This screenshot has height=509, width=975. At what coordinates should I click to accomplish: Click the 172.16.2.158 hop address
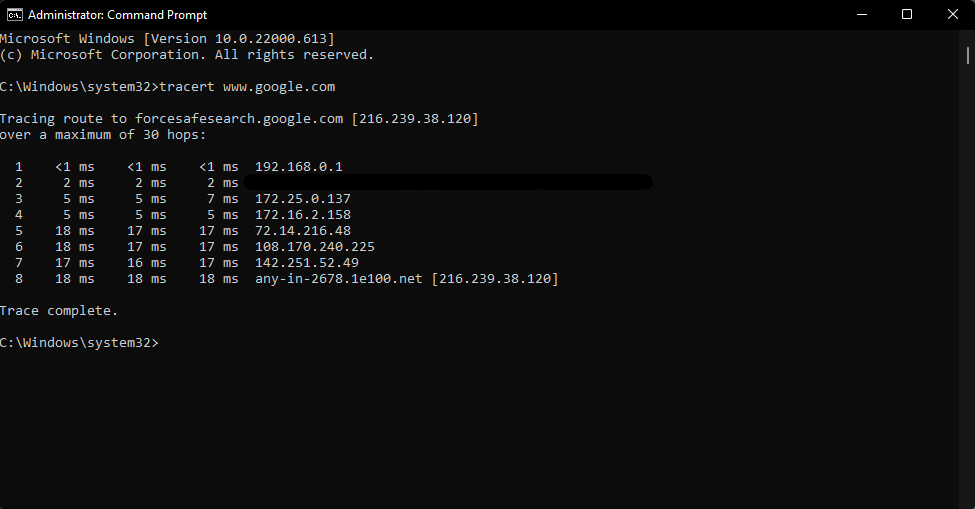pyautogui.click(x=302, y=215)
